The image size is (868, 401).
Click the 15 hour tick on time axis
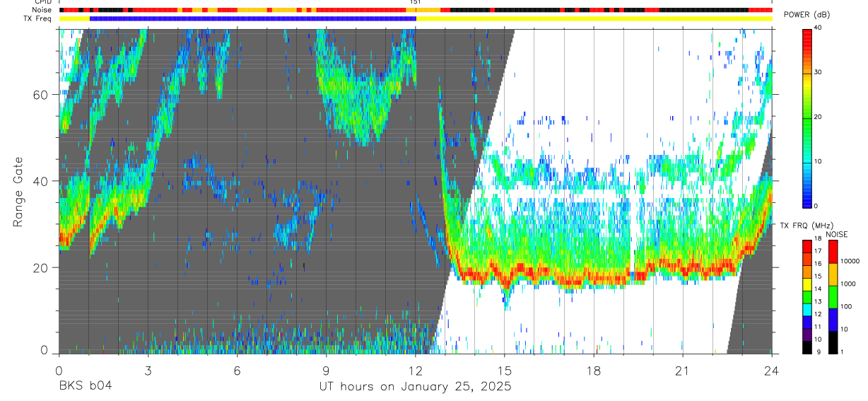pyautogui.click(x=505, y=370)
